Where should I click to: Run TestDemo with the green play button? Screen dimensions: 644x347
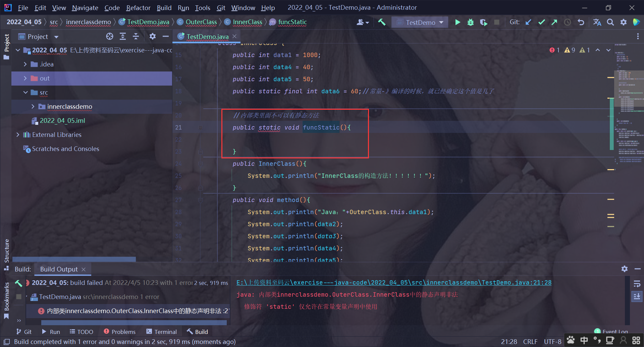[x=458, y=22]
